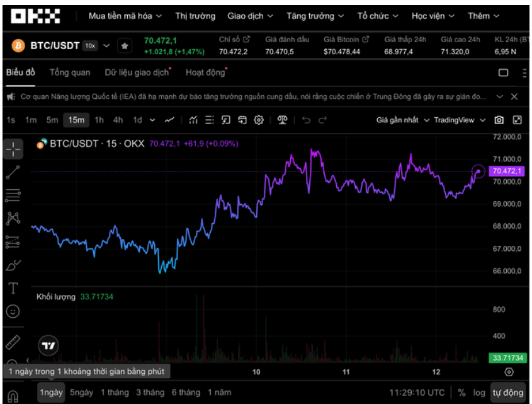Click the OKX logo
Viewport: 532px width, 404px height.
click(x=35, y=16)
